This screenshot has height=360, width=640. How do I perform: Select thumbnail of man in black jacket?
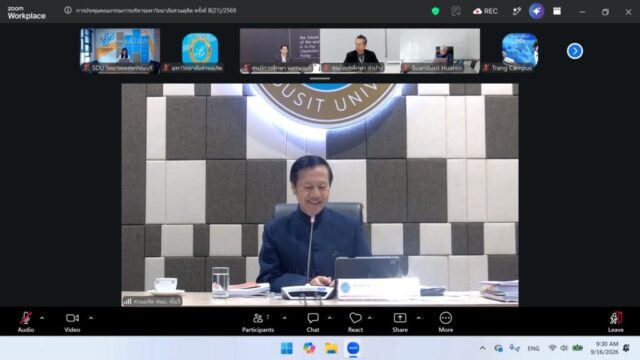[x=360, y=51]
